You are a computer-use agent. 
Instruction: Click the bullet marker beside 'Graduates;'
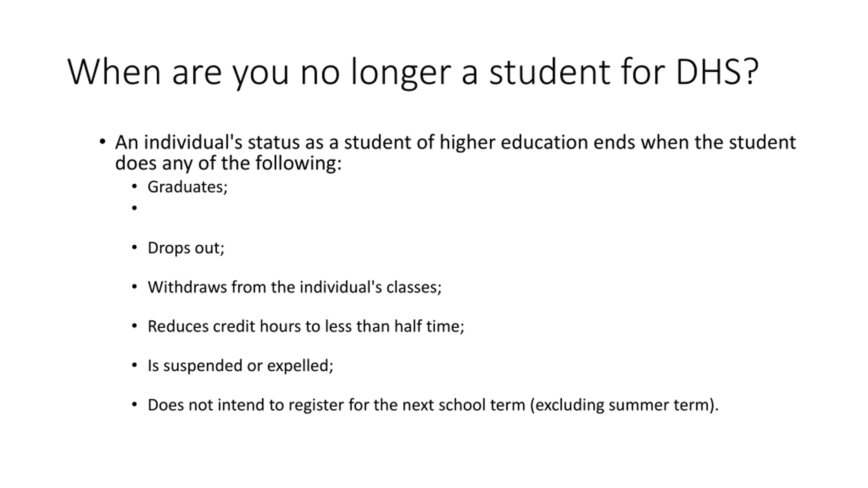[134, 186]
